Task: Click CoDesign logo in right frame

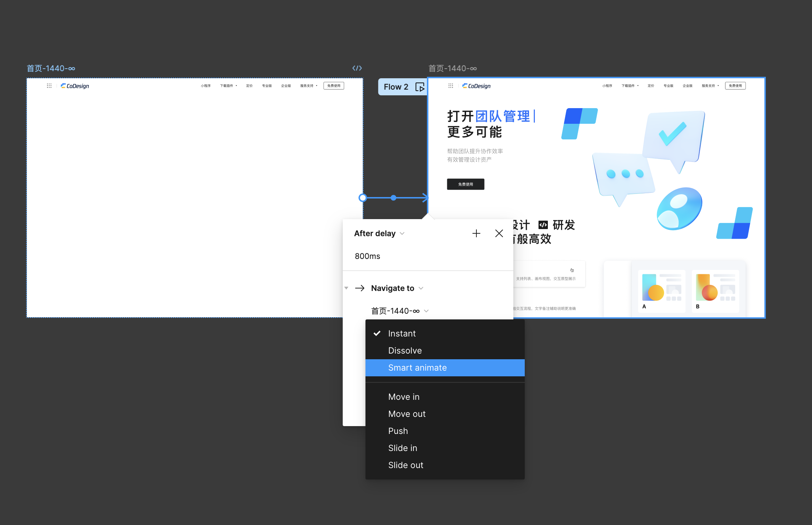Action: click(x=476, y=86)
